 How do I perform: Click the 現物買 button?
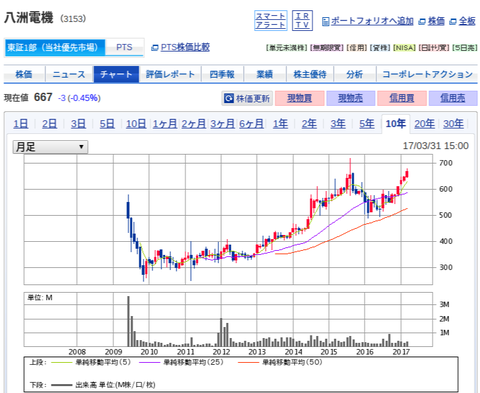[x=299, y=98]
